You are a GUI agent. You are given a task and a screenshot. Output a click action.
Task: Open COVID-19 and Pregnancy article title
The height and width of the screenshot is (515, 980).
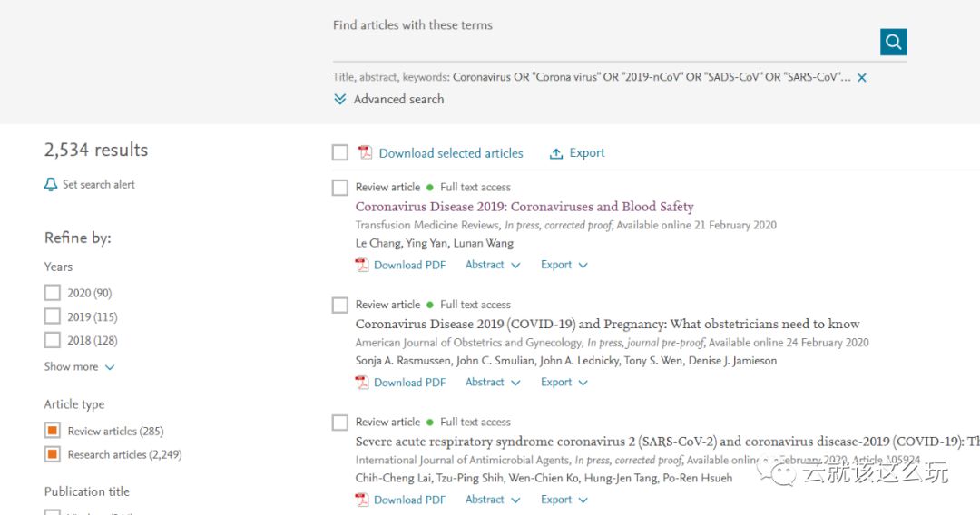pyautogui.click(x=607, y=324)
